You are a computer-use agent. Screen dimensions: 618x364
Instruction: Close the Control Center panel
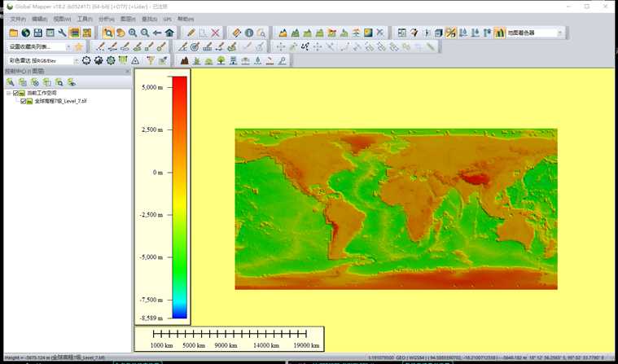pyautogui.click(x=127, y=72)
